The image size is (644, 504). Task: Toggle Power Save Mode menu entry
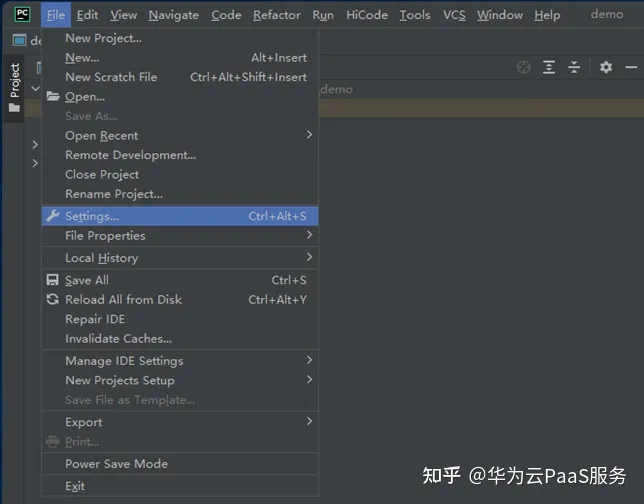pos(180,464)
